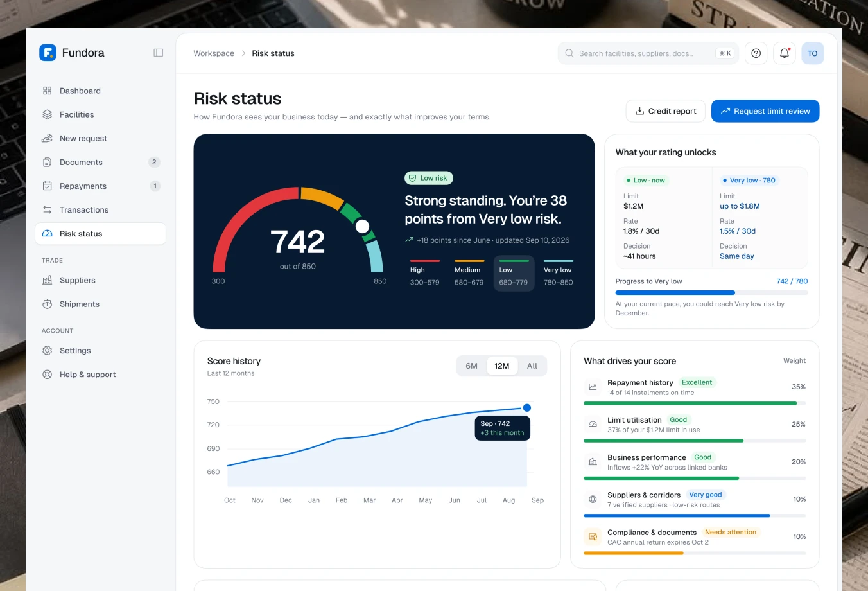This screenshot has height=591, width=868.
Task: Open Documents in the sidebar
Action: click(x=100, y=162)
